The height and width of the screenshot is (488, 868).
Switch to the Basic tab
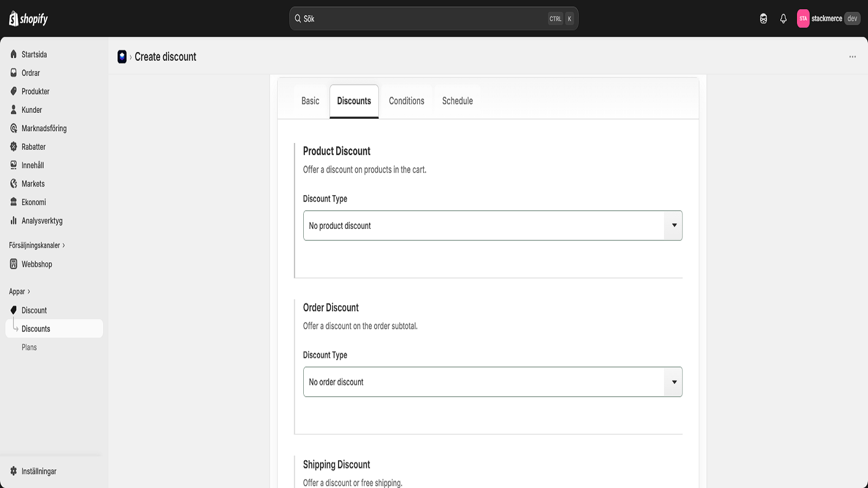click(x=310, y=101)
